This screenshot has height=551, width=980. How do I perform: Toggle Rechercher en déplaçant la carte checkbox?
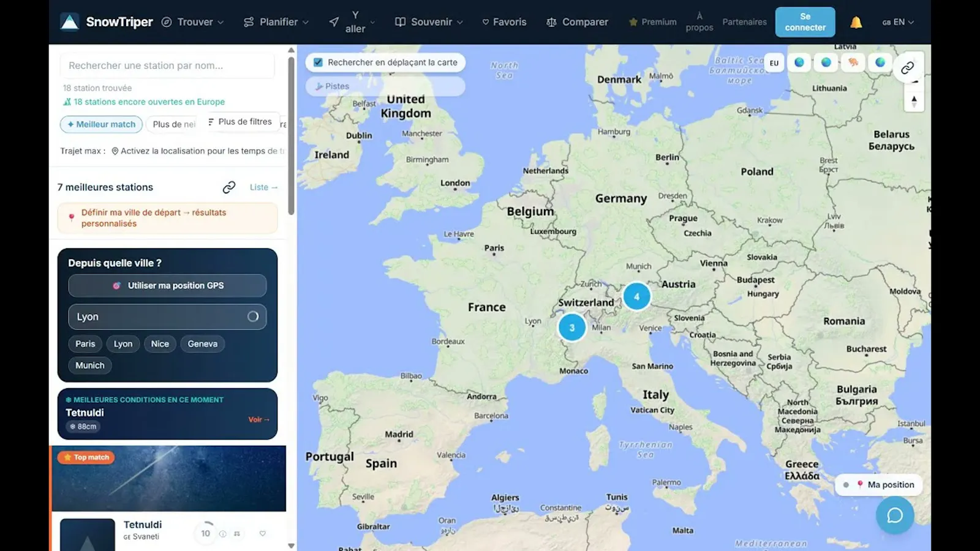(x=318, y=62)
